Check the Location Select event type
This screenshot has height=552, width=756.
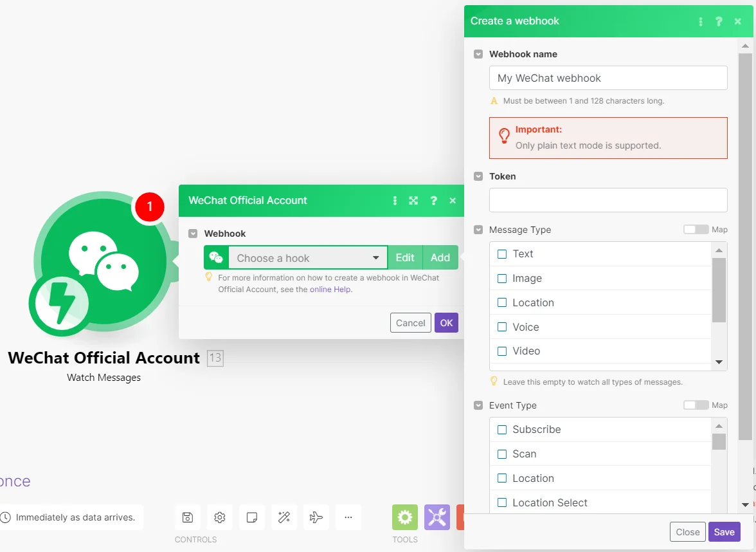tap(502, 503)
